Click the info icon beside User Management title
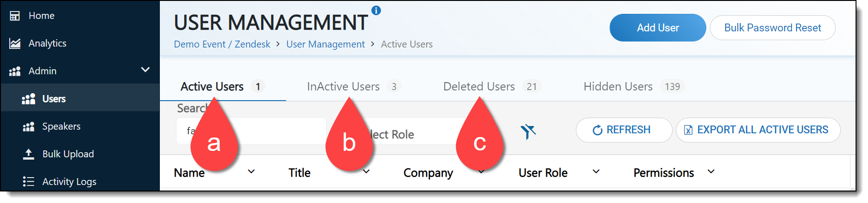Screen dimensions: 868x203 tap(376, 10)
